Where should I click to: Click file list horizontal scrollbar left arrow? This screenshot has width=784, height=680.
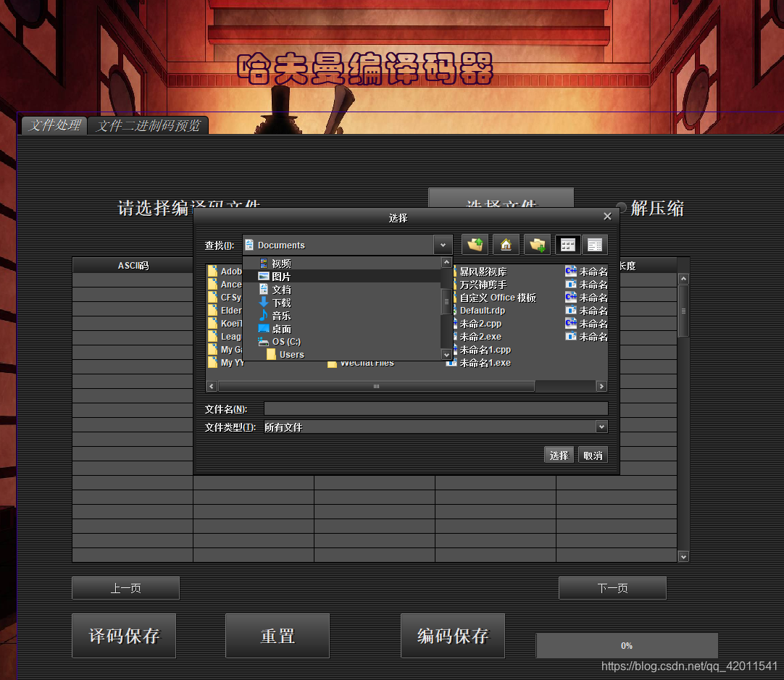click(212, 386)
